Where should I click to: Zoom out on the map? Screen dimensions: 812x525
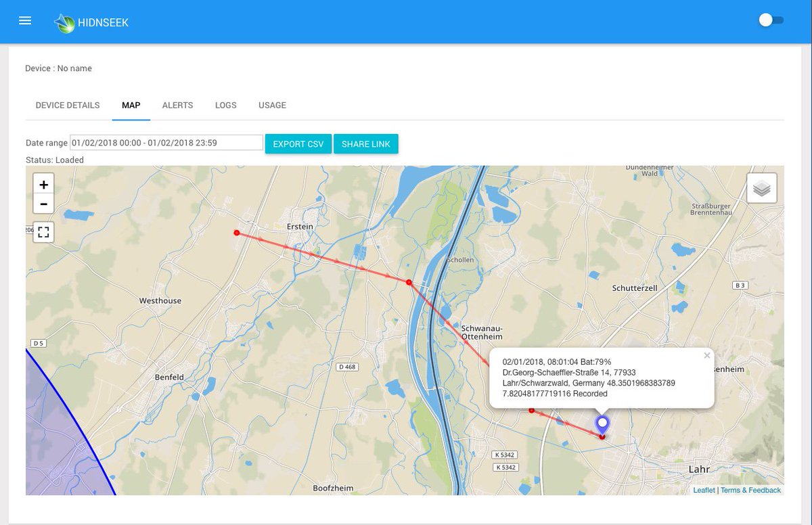pos(43,204)
